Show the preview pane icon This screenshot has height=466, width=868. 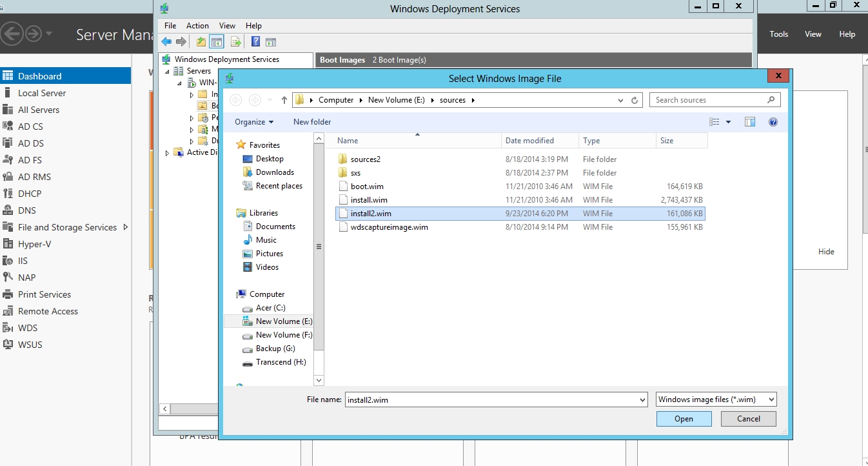click(749, 122)
